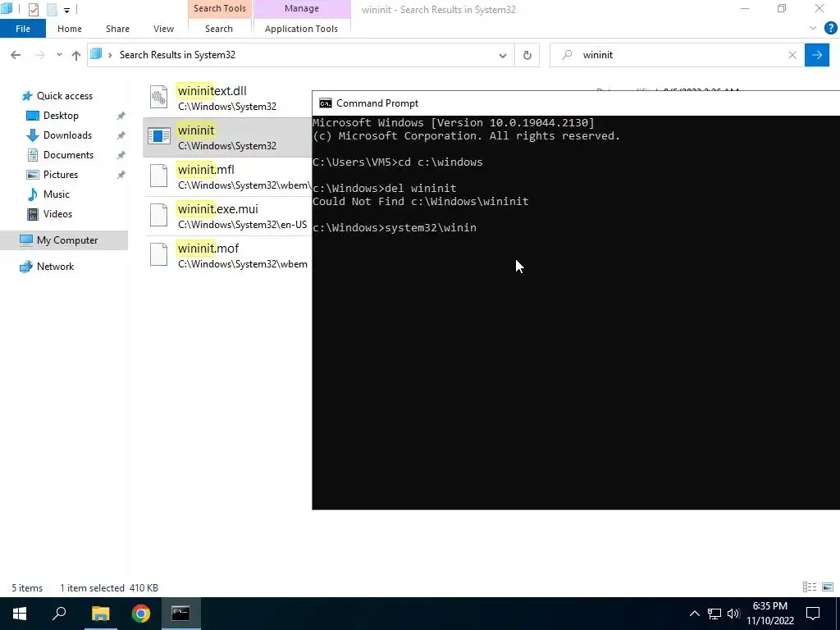Click the pin icon next to Documents
840x630 pixels.
coord(121,155)
